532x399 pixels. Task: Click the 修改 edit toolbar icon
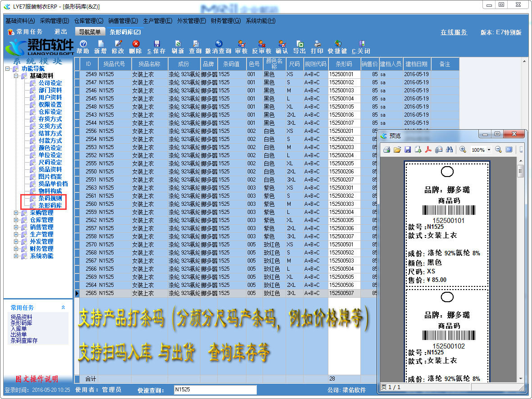tap(118, 44)
